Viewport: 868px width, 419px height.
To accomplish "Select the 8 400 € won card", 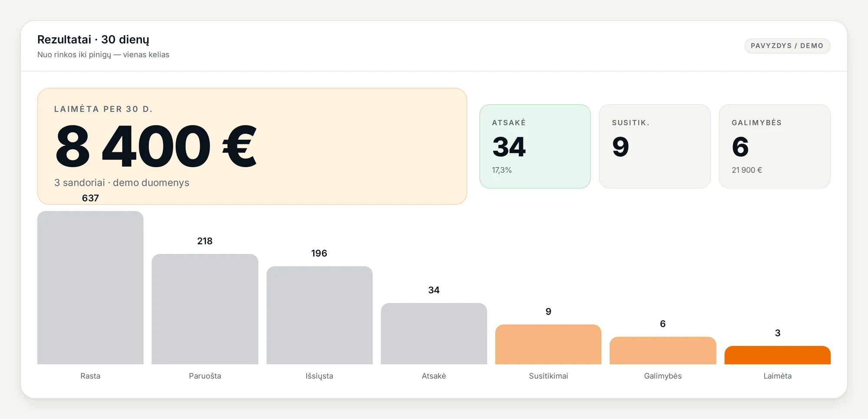I will tap(252, 146).
